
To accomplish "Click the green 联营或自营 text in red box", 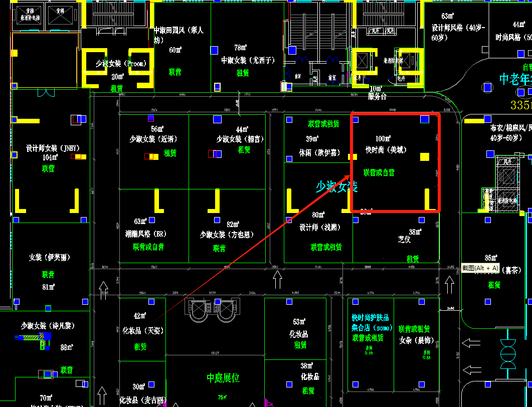I will (379, 172).
